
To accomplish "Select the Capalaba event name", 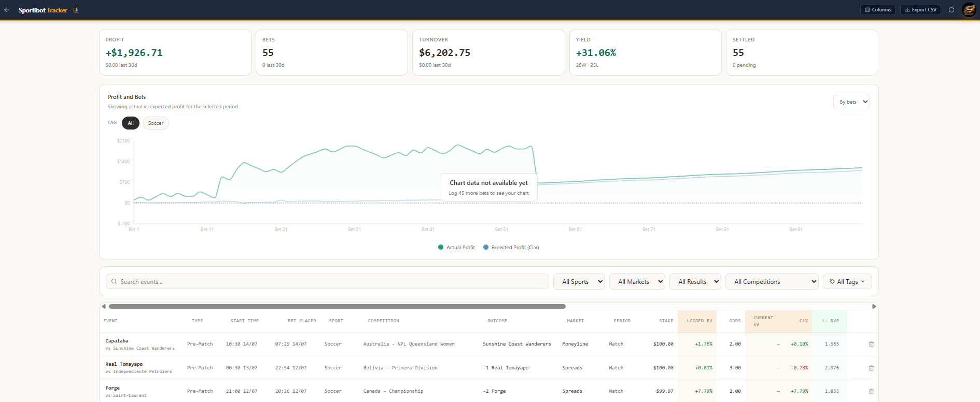I will click(x=117, y=341).
